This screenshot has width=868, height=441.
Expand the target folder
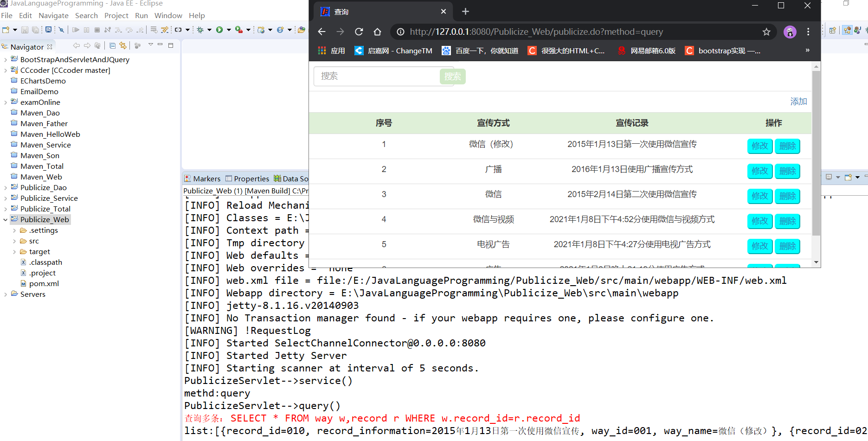coord(14,251)
